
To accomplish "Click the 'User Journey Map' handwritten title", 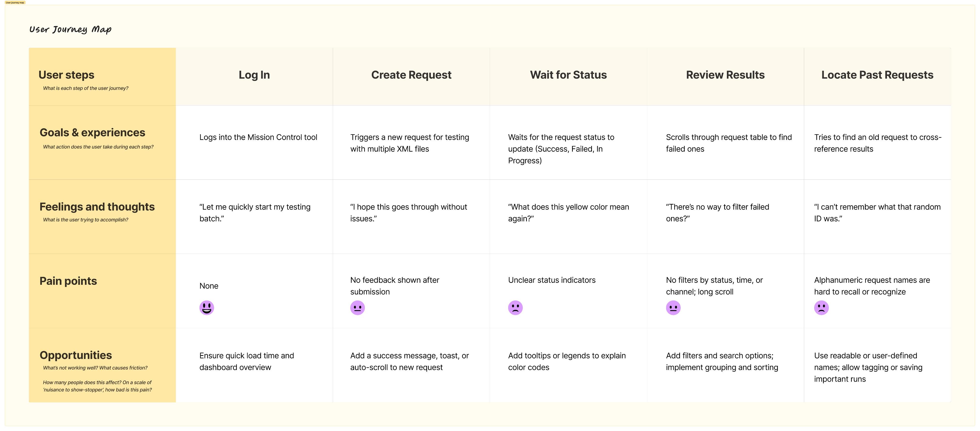I will click(70, 29).
